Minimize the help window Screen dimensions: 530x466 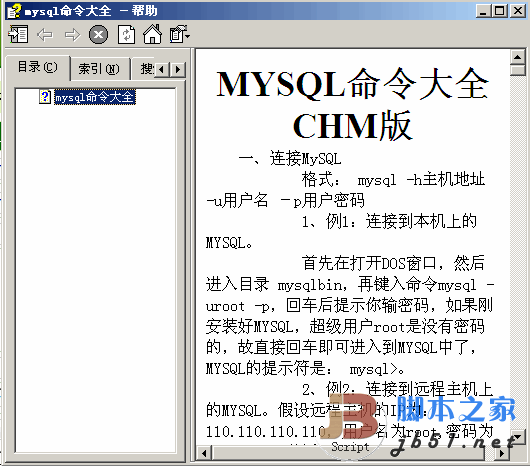pyautogui.click(x=483, y=11)
